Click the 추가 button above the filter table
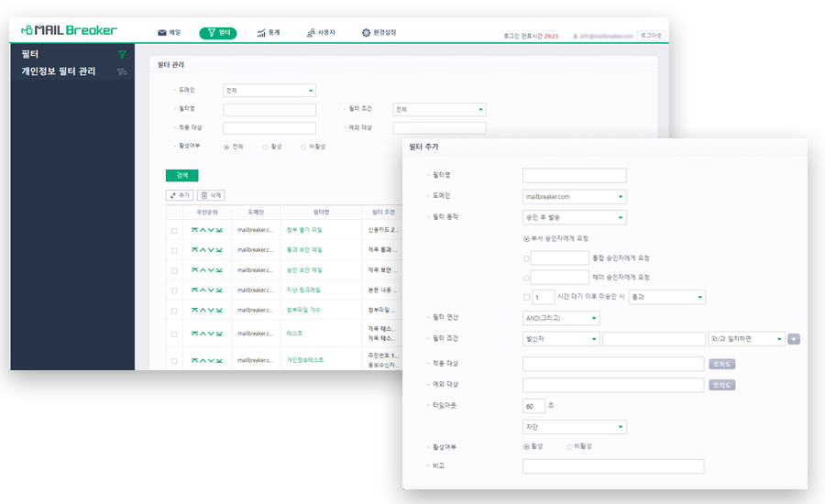Viewport: 825px width, 504px height. coord(180,195)
